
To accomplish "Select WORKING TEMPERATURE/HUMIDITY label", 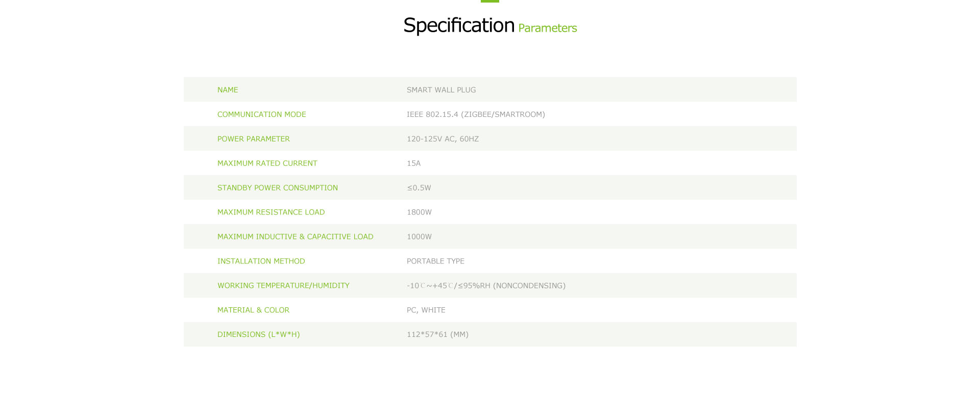I will (283, 286).
